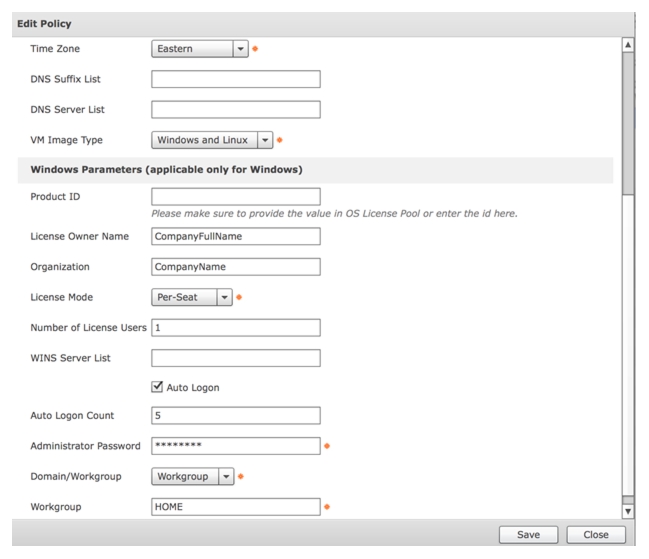Viewport: 649px width, 559px height.
Task: Click the Product ID input field
Action: tap(236, 197)
